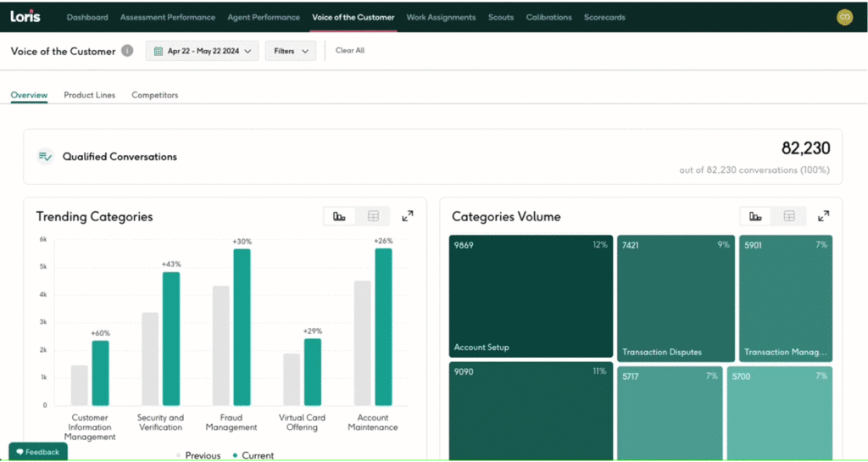The image size is (868, 462).
Task: Click the info icon beside Voice of the Customer
Action: tap(127, 51)
